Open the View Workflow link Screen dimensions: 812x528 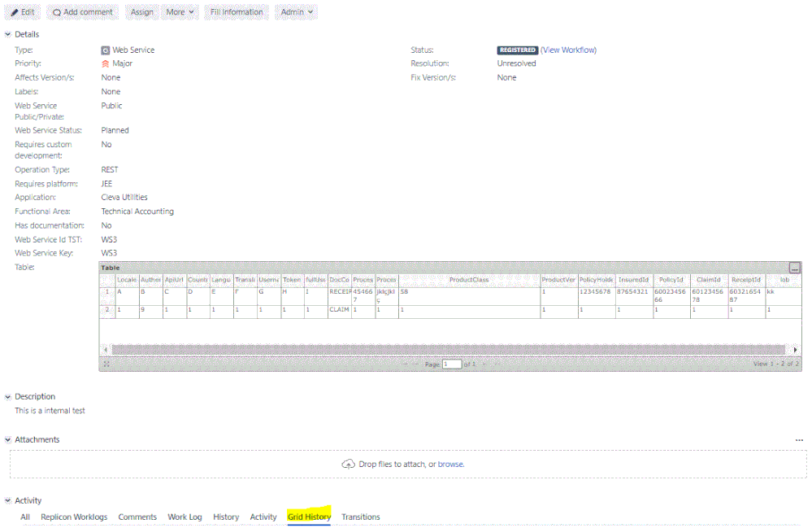click(569, 50)
